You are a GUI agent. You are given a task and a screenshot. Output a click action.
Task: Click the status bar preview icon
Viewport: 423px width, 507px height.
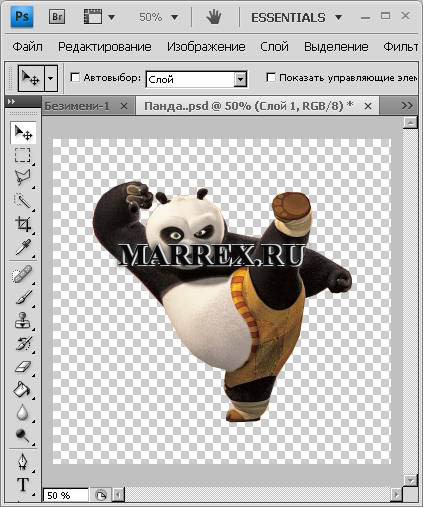(101, 495)
